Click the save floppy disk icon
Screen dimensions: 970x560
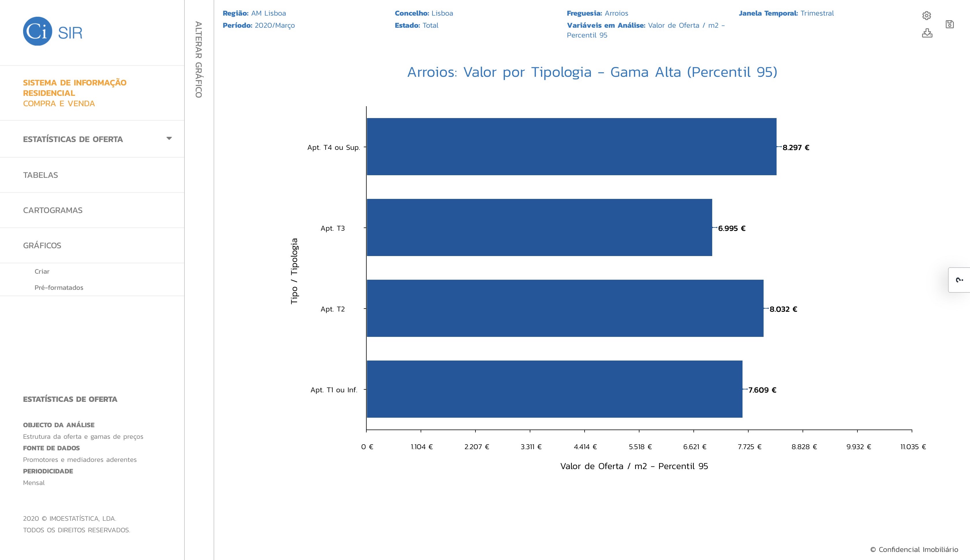[949, 24]
